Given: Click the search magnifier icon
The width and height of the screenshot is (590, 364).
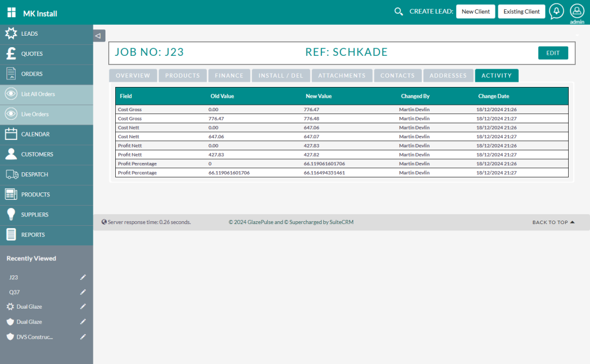Looking at the screenshot, I should pyautogui.click(x=398, y=12).
